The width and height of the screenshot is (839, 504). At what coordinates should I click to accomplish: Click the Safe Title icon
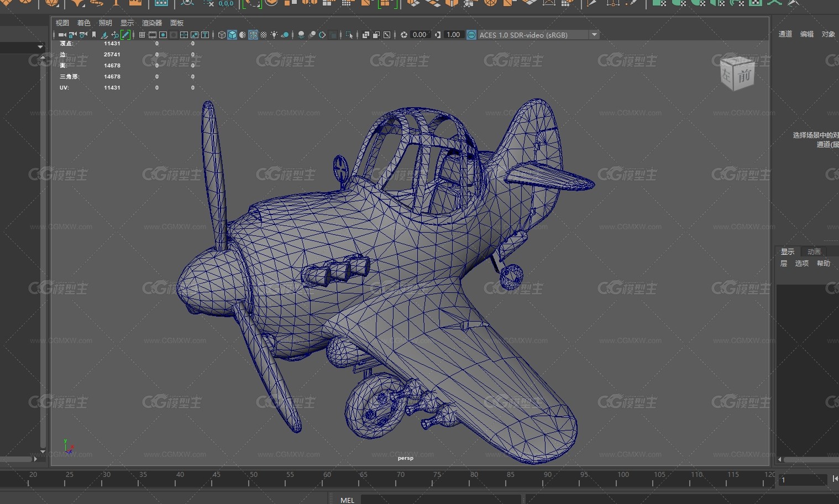205,35
